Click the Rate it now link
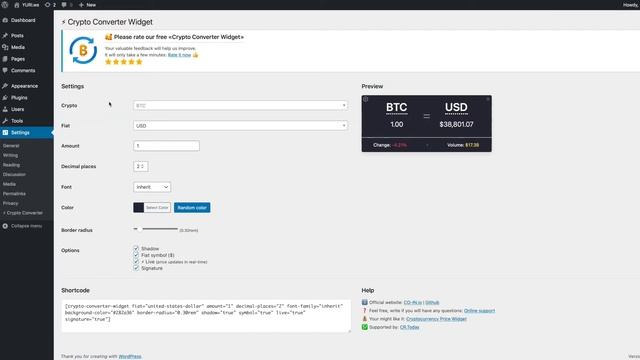 179,55
